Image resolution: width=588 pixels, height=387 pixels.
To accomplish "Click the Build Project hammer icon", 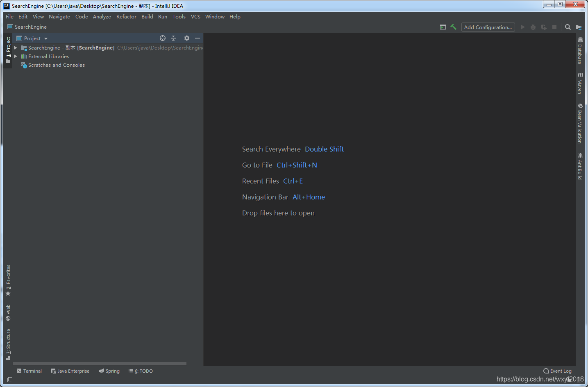I will coord(453,27).
